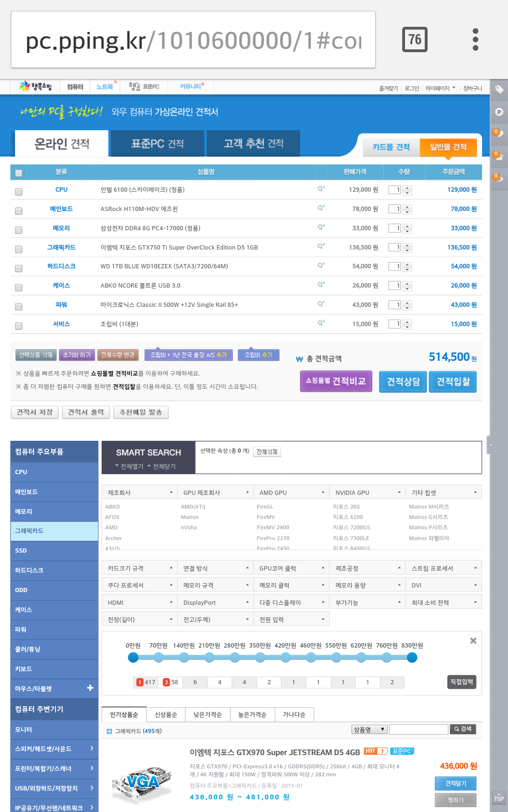The width and height of the screenshot is (508, 812).
Task: Click the magnifier icon in the CPU row
Action: 321,189
